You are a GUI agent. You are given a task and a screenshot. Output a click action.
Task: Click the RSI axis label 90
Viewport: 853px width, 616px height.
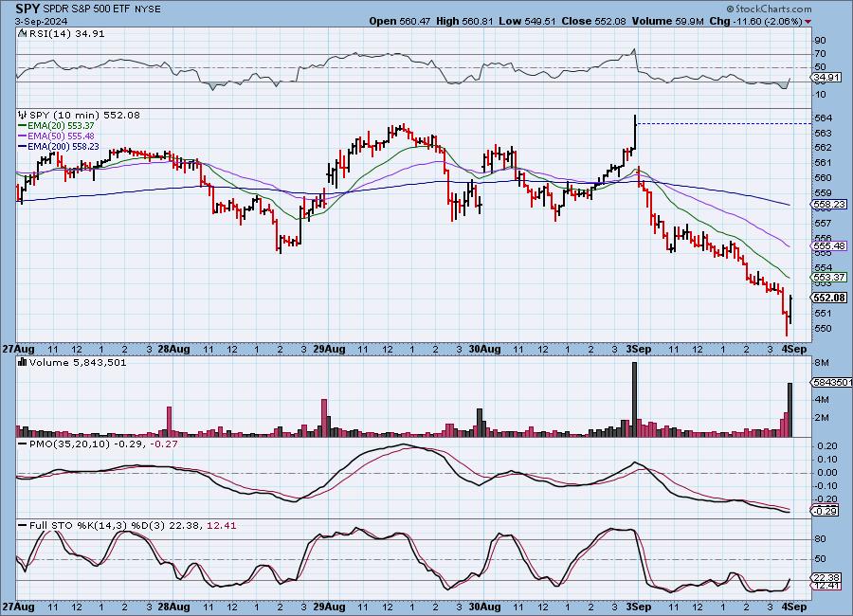tap(820, 40)
